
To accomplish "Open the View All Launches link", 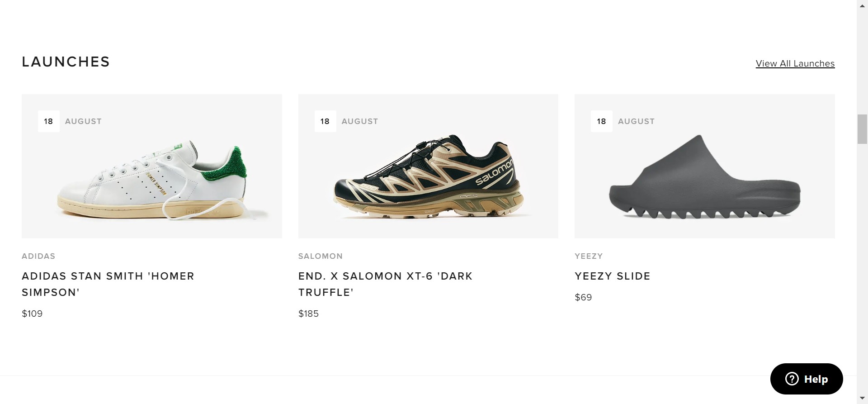I will 795,64.
